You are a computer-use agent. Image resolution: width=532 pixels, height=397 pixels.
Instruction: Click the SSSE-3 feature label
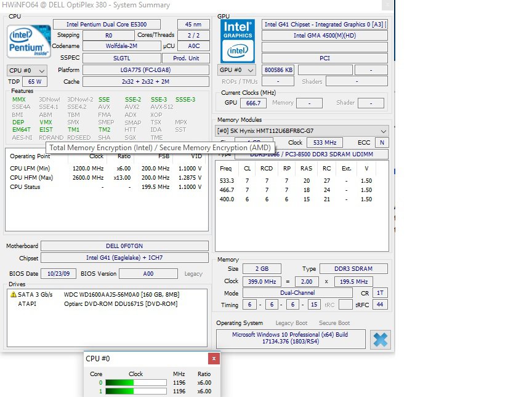(185, 99)
